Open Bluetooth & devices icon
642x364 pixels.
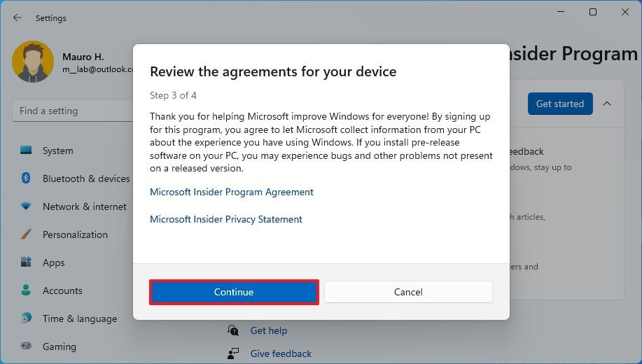tap(26, 178)
